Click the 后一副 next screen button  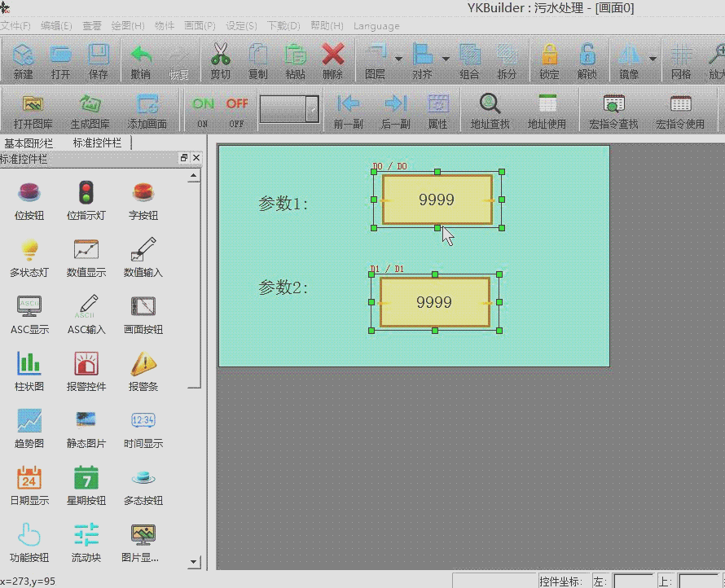[395, 104]
